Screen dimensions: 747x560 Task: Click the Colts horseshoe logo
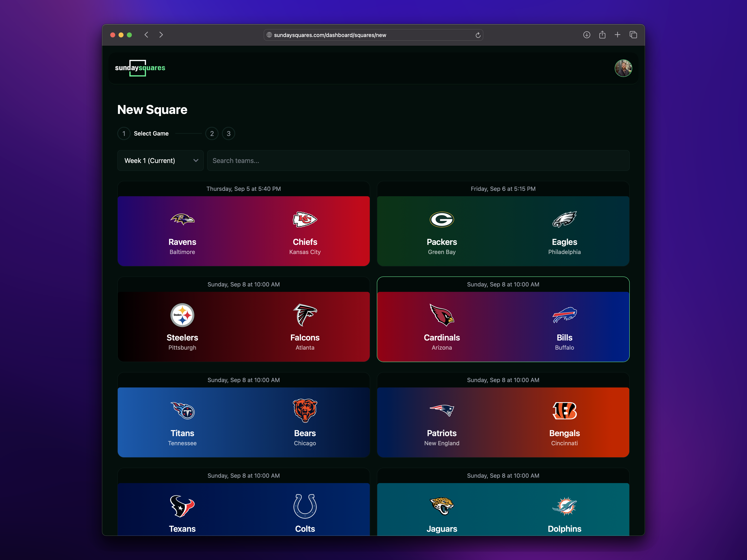tap(305, 506)
